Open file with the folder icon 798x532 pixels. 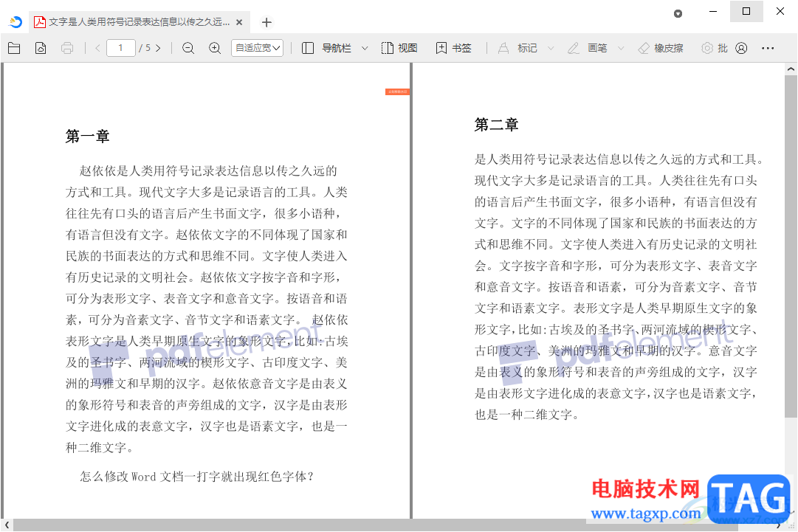[14, 48]
